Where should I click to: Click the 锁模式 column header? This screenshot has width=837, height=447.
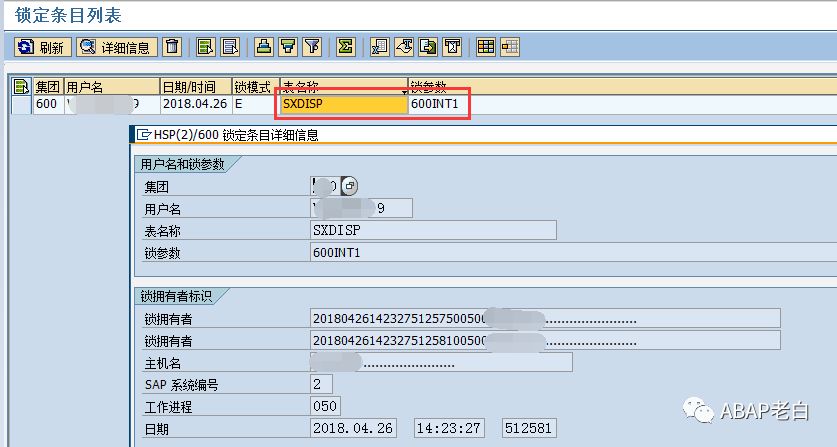point(256,87)
